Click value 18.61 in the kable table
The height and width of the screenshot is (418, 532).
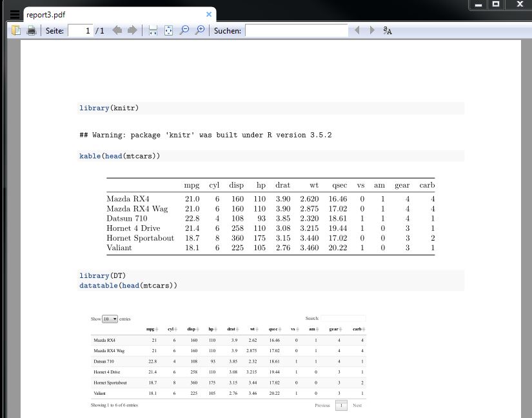coord(338,219)
